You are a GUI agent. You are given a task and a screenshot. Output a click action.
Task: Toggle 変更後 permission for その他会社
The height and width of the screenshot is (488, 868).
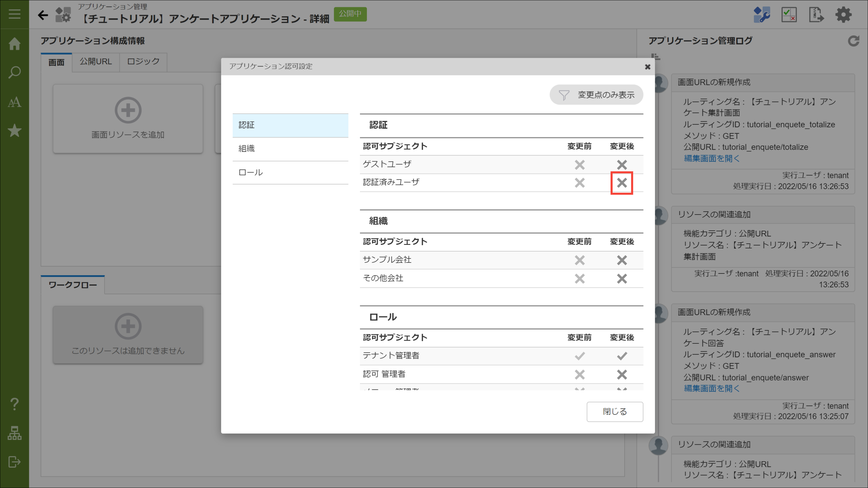point(622,278)
